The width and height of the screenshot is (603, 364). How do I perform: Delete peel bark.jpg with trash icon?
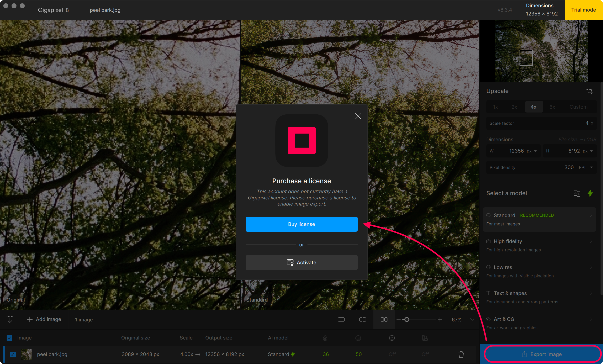pyautogui.click(x=461, y=354)
